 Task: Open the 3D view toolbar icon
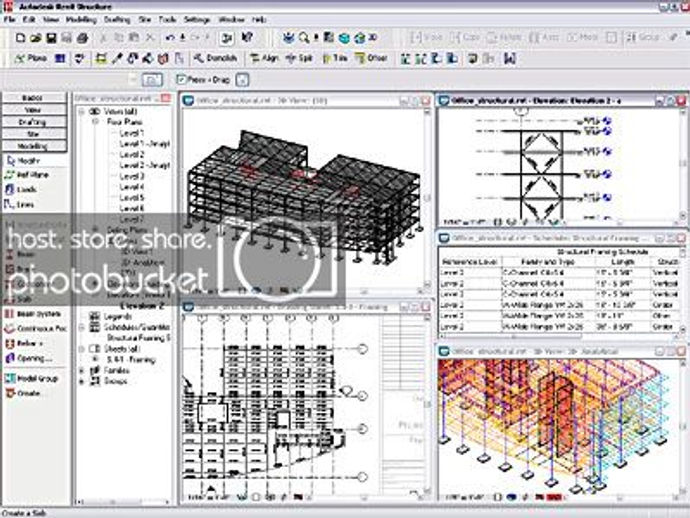click(x=366, y=38)
